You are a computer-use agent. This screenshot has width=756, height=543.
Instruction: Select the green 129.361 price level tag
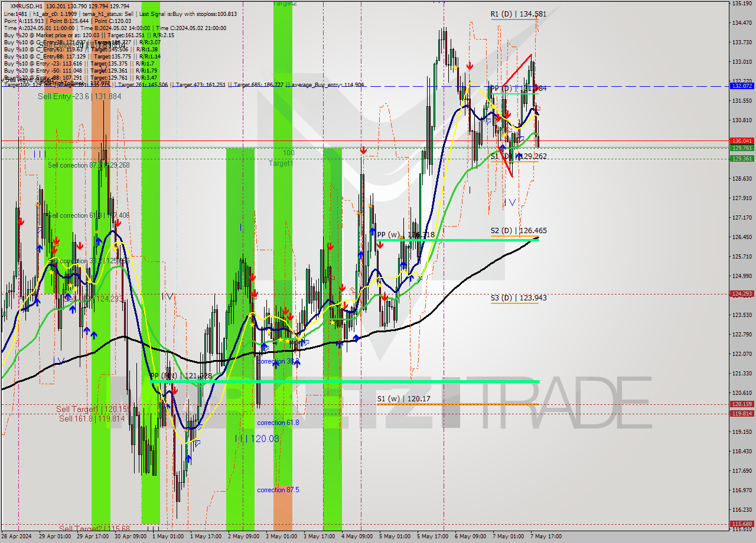coord(742,159)
